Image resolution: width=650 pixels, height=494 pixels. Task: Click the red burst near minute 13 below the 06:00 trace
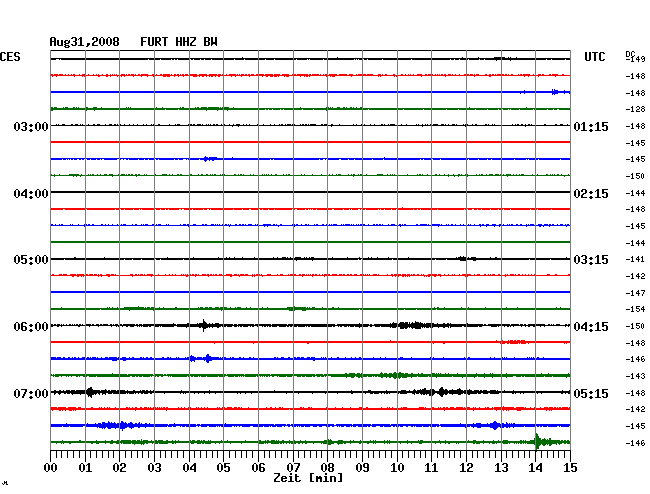[514, 342]
